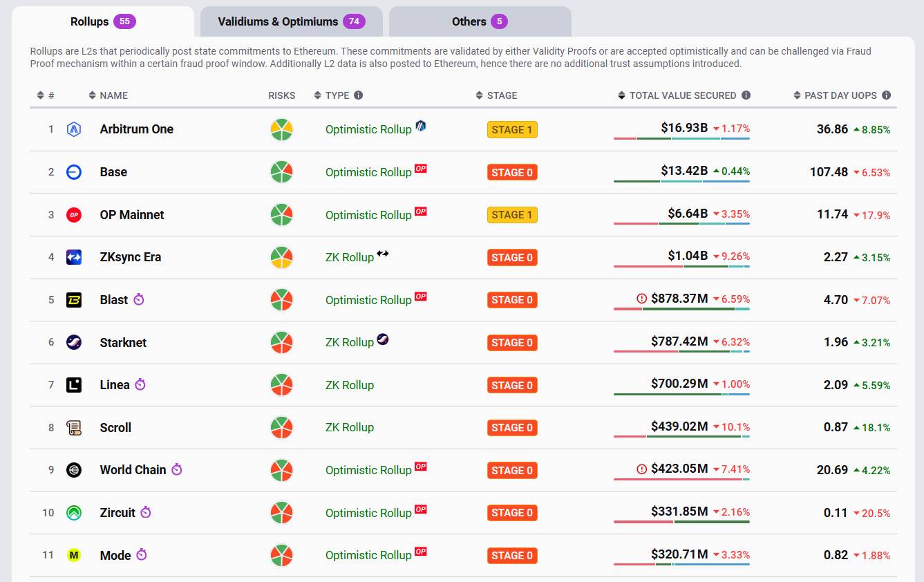Open the Scroll project link

115,428
